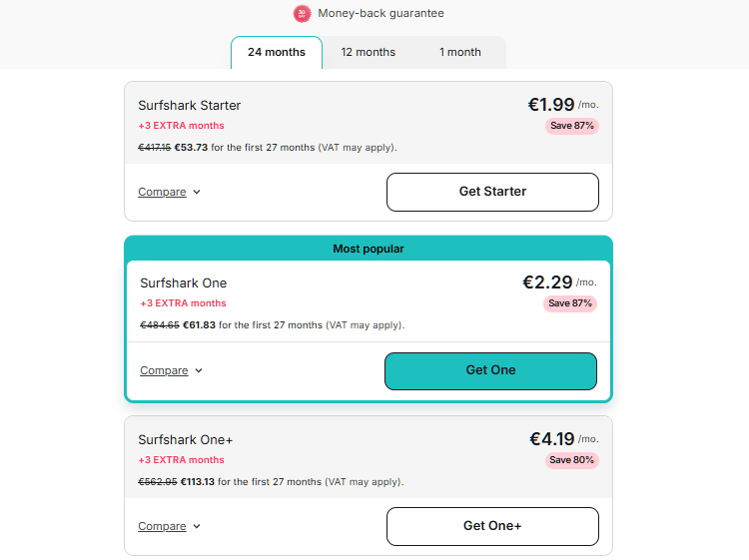Click the teal Get One button
749x560 pixels.
[490, 370]
